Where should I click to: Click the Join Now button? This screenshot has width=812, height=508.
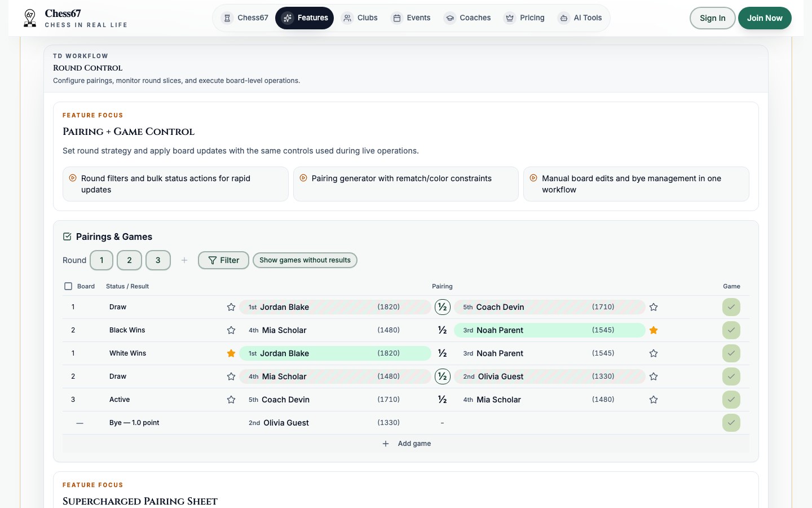(x=765, y=18)
